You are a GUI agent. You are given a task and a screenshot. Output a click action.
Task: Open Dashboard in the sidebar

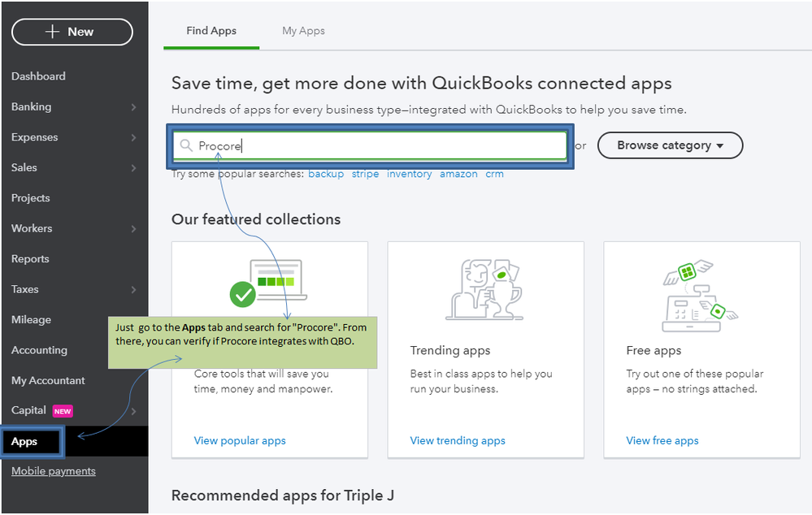click(38, 76)
